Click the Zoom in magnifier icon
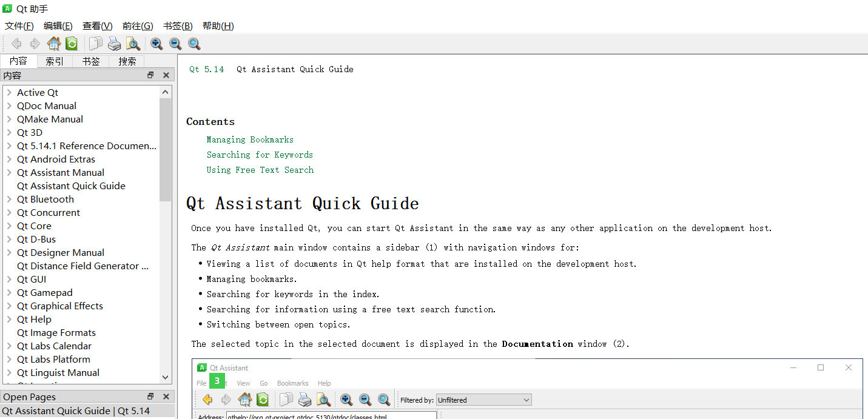Screen dimensions: 868x419 click(156, 44)
